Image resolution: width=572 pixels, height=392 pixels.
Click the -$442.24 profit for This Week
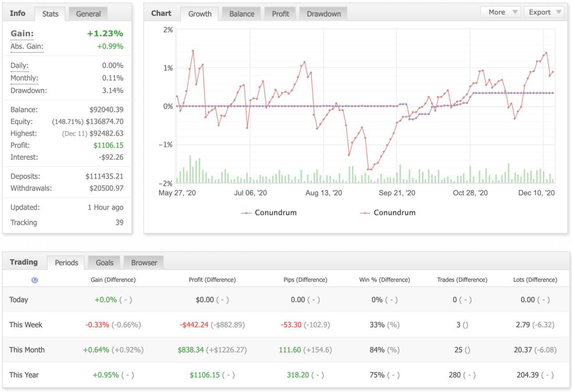194,325
